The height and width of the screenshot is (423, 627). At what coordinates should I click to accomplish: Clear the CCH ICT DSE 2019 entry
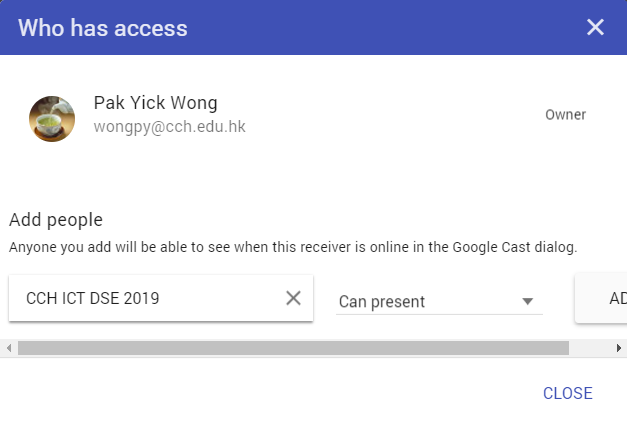pyautogui.click(x=293, y=298)
